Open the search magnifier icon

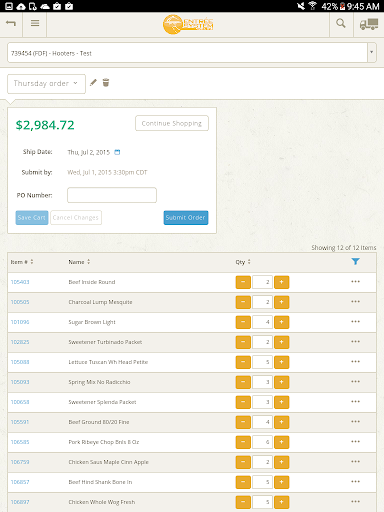coord(341,23)
